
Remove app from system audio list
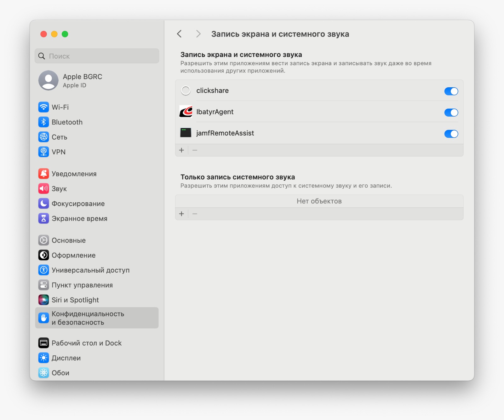[x=195, y=214]
